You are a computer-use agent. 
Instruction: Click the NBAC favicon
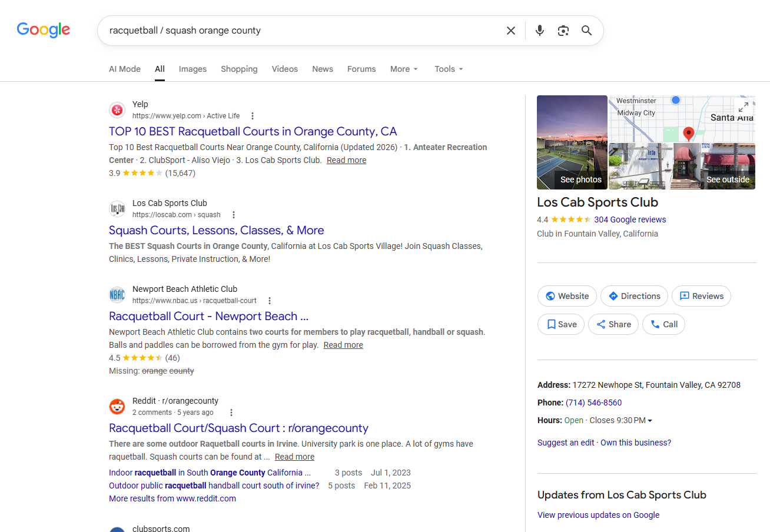(x=117, y=295)
